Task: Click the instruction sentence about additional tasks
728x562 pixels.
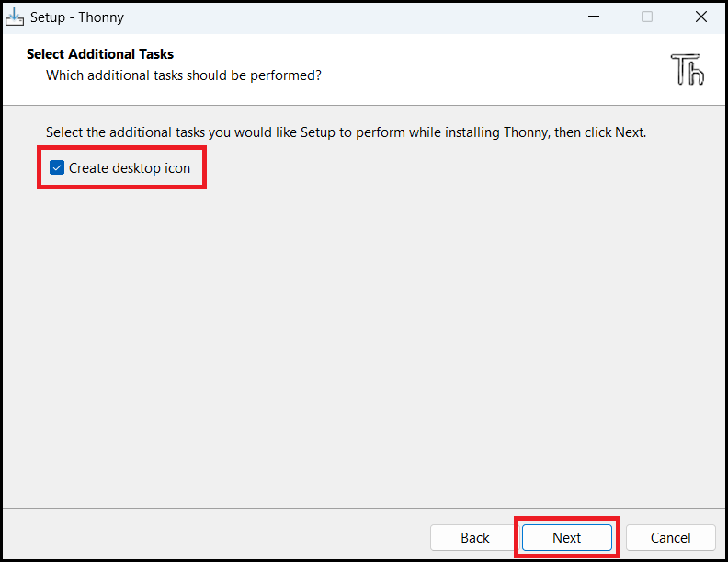Action: click(x=346, y=132)
